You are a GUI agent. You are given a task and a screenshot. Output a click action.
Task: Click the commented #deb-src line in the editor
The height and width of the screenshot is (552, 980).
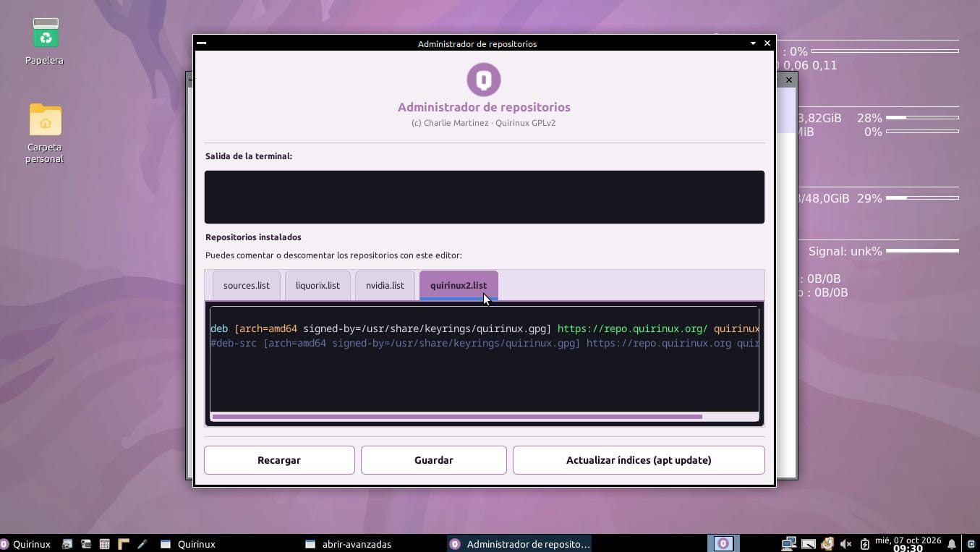pos(485,343)
